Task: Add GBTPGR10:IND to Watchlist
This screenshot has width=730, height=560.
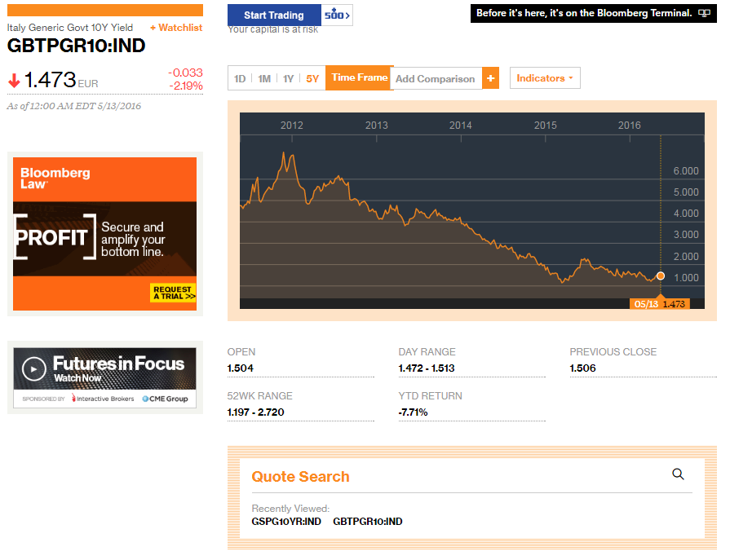Action: (x=176, y=28)
